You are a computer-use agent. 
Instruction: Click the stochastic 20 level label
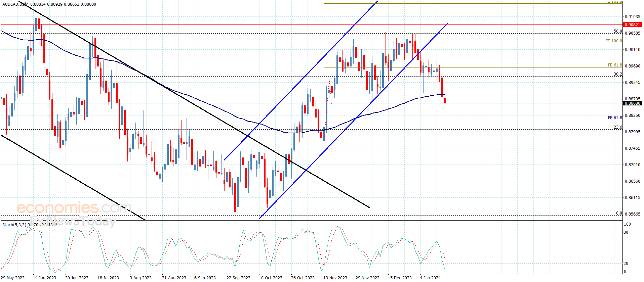626,264
